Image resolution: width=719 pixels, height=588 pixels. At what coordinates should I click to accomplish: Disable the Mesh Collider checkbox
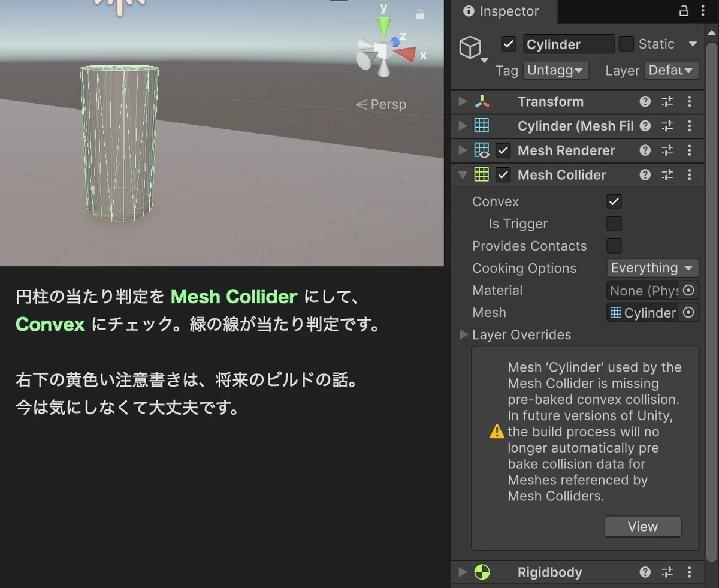pos(503,175)
